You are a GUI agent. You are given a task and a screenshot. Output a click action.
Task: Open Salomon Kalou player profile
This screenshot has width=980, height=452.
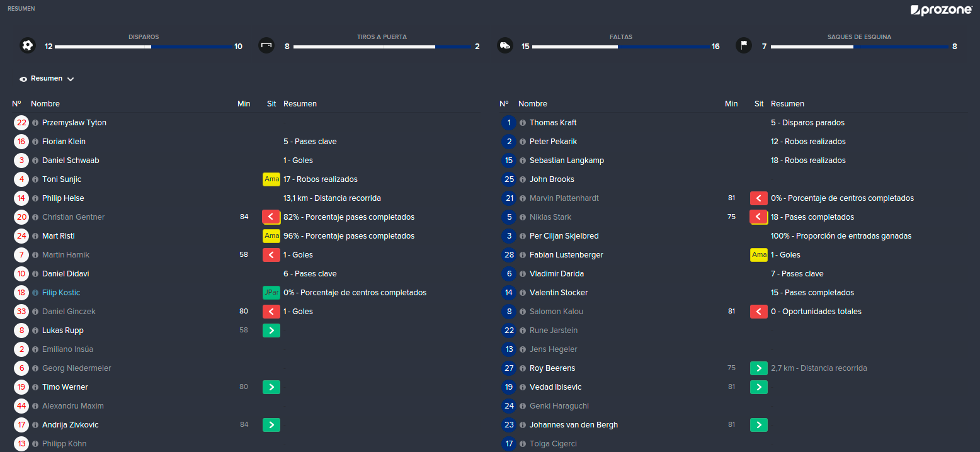tap(556, 312)
